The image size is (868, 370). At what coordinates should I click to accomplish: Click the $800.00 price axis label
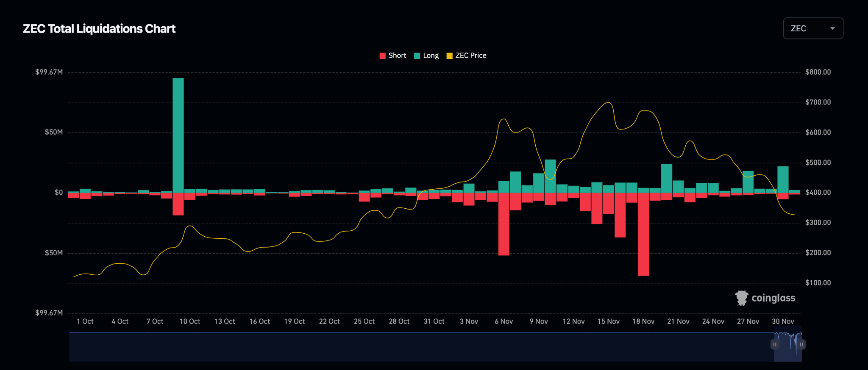coord(818,72)
